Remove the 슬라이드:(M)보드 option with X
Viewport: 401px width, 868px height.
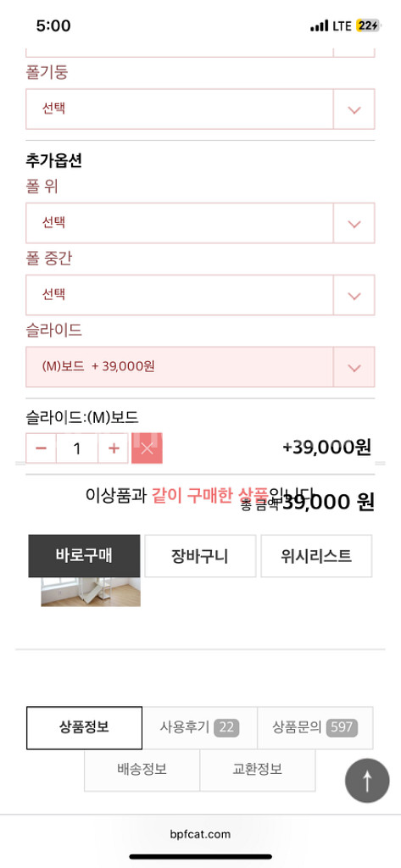pos(147,448)
